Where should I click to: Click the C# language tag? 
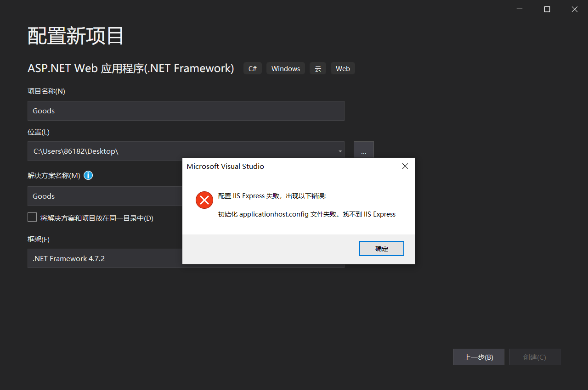click(252, 68)
